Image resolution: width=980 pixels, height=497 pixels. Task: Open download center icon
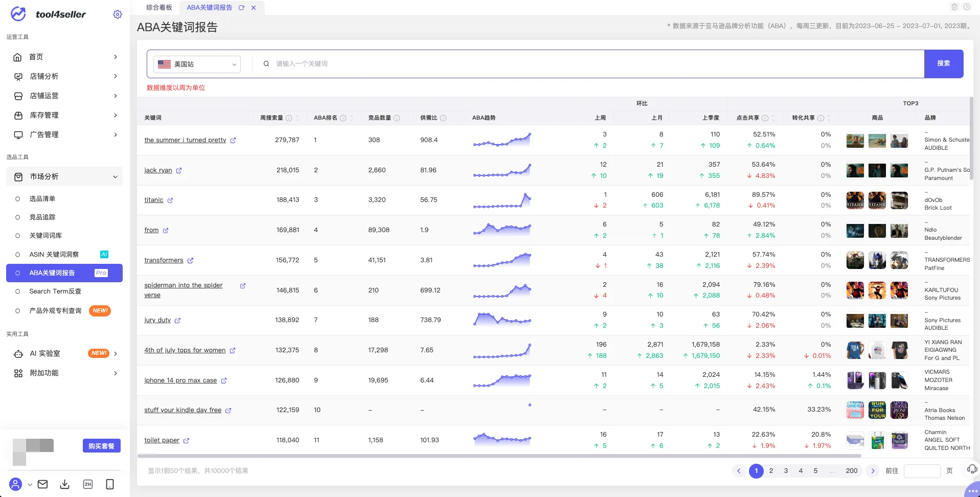point(65,484)
